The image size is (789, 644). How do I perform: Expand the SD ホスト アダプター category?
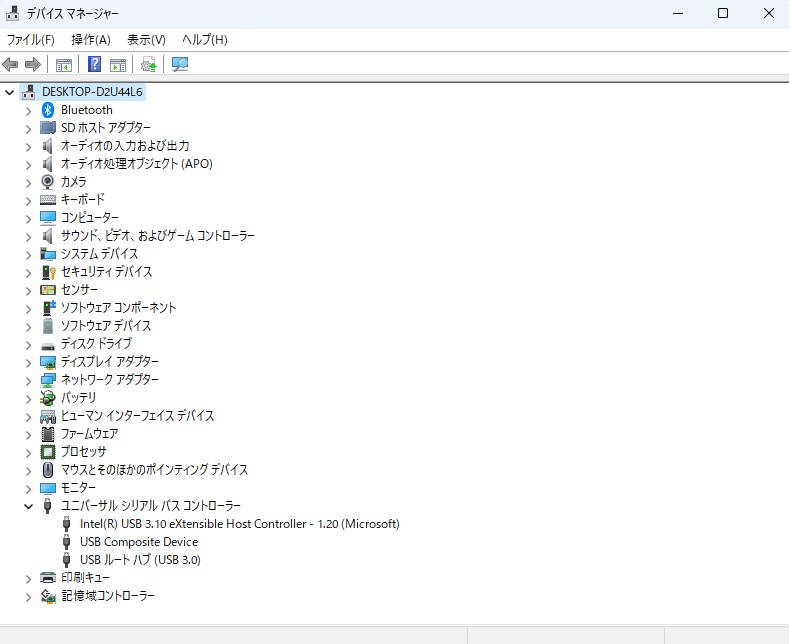pyautogui.click(x=29, y=129)
